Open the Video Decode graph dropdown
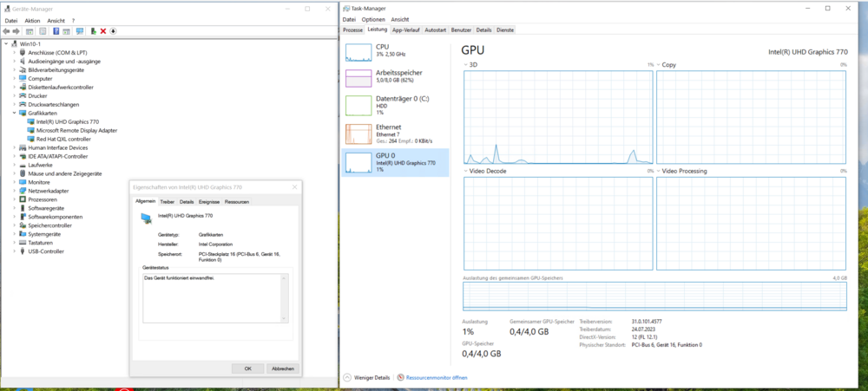The image size is (868, 391). (x=465, y=172)
